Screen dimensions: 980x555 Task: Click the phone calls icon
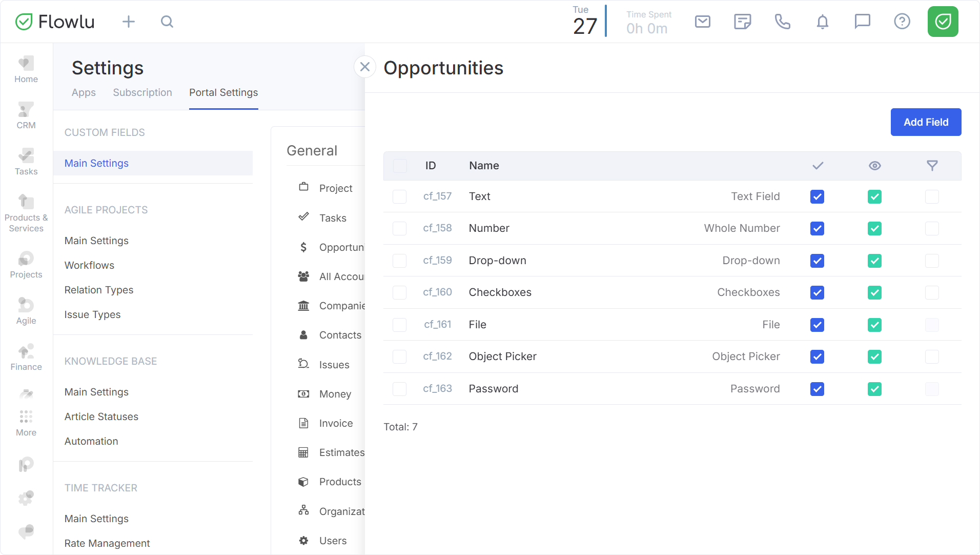[x=782, y=22]
